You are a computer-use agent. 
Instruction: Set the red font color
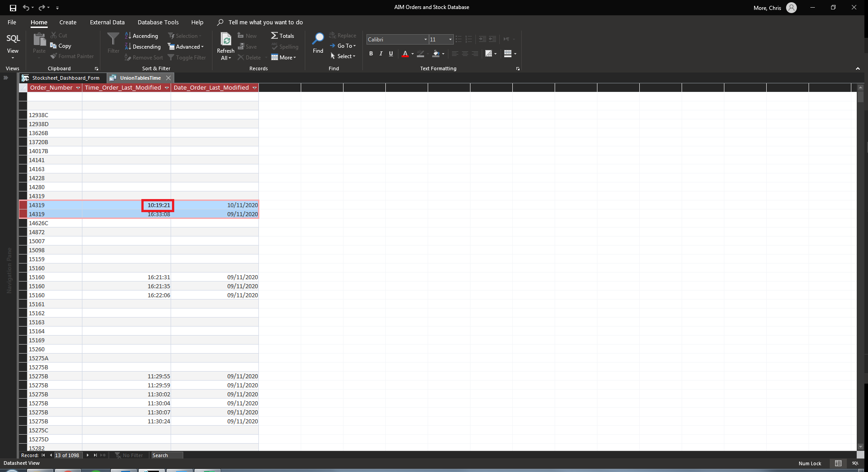pyautogui.click(x=405, y=54)
